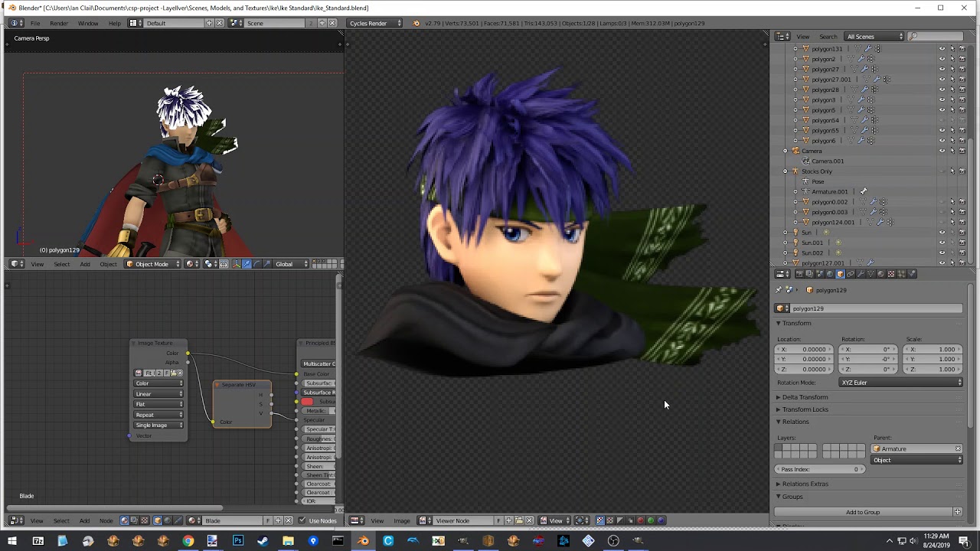
Task: Open the All Scenes display dropdown
Action: point(874,37)
